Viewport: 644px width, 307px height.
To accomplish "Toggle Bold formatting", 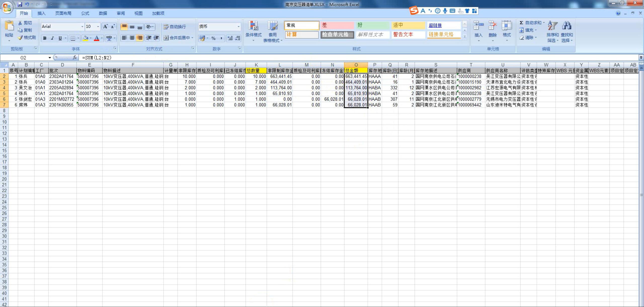I will 45,38.
